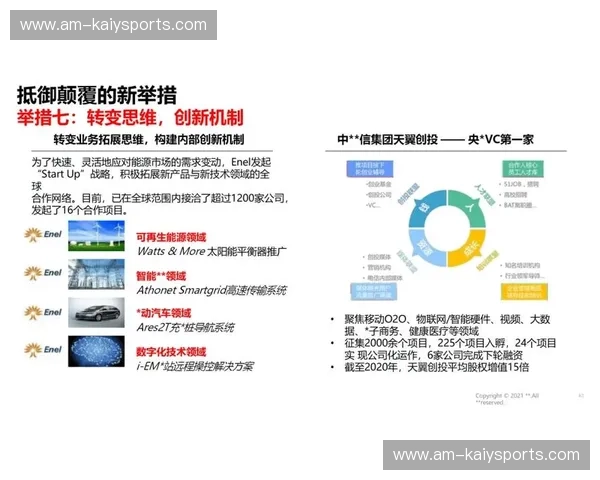The image size is (600, 480).
Task: Click the light blue box below the 创投媒体 list
Action: pyautogui.click(x=373, y=291)
